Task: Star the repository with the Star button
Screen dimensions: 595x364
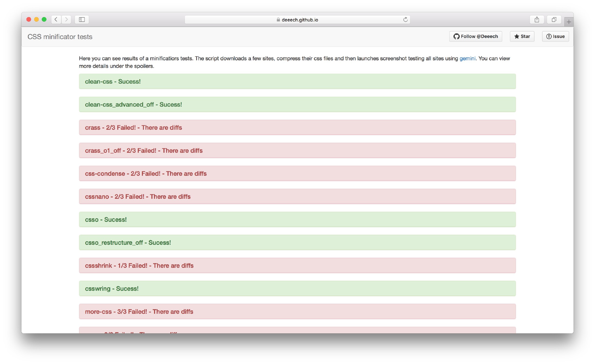Action: point(522,36)
